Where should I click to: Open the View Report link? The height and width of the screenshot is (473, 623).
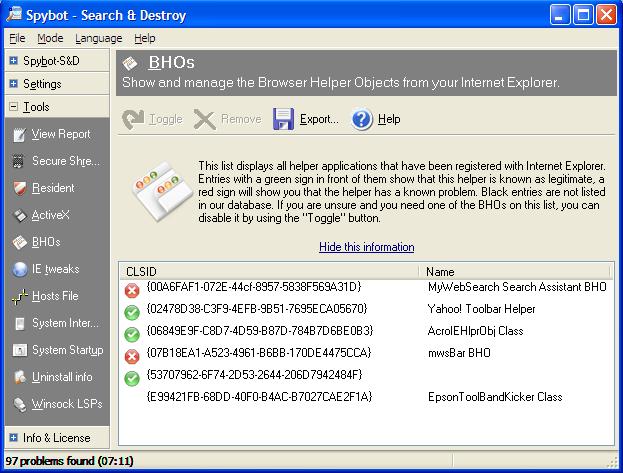[61, 134]
